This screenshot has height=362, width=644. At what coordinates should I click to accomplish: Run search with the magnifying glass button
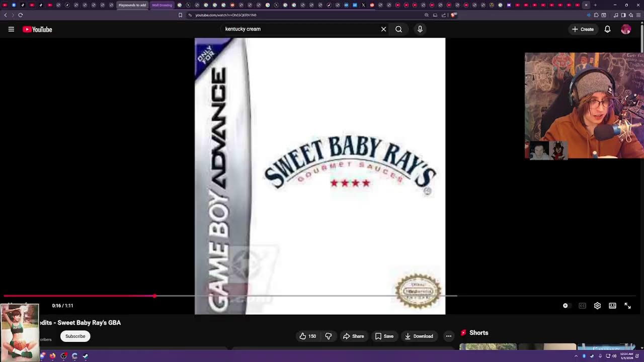click(398, 29)
